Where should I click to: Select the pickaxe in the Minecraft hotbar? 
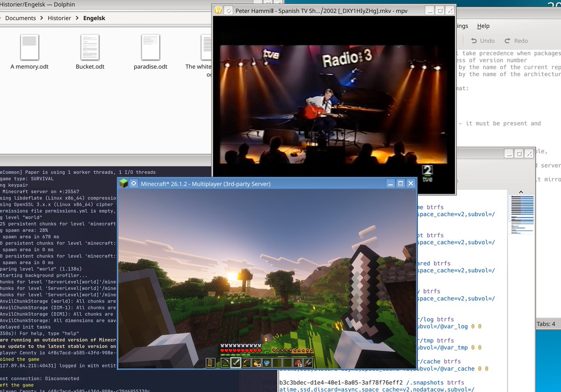[225, 363]
